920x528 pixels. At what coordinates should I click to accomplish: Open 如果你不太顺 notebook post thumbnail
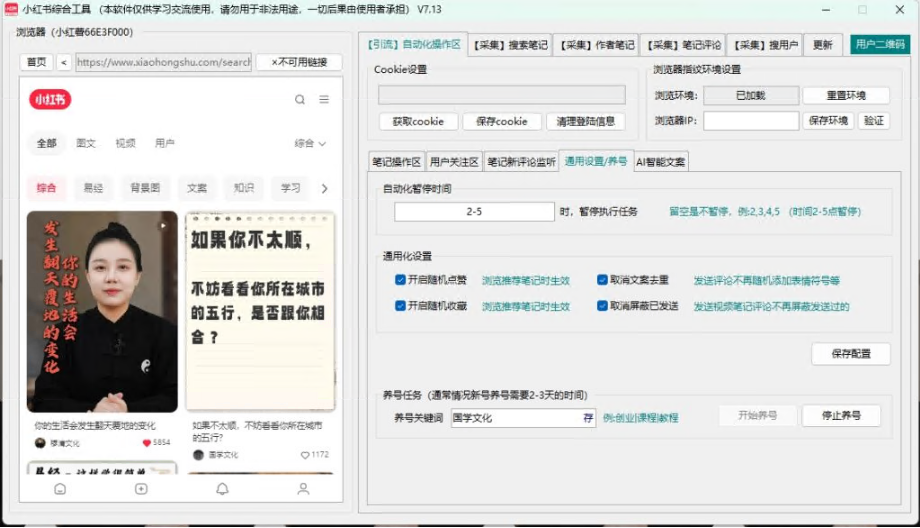(x=261, y=312)
